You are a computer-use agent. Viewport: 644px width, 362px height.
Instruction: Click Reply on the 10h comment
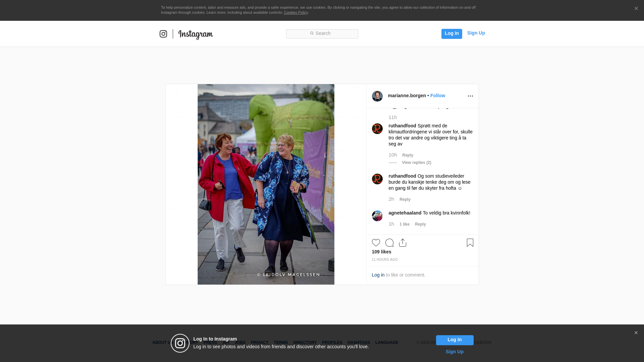coord(408,155)
